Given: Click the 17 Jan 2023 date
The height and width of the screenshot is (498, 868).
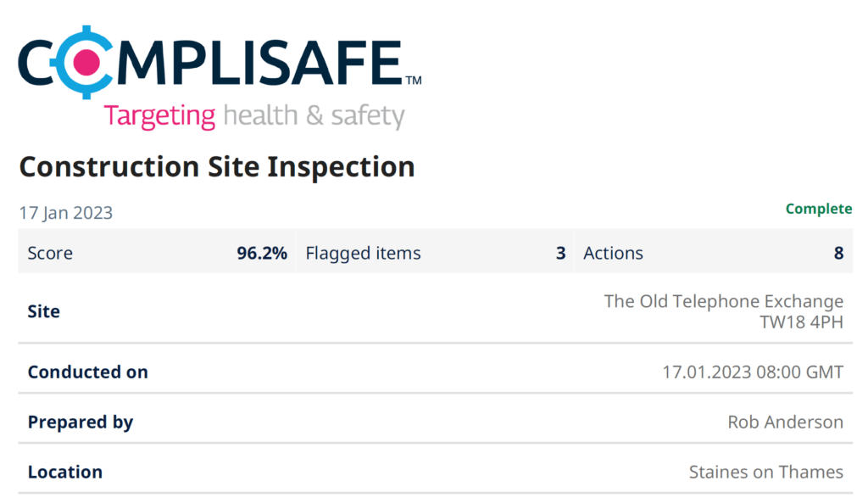Looking at the screenshot, I should coord(66,213).
